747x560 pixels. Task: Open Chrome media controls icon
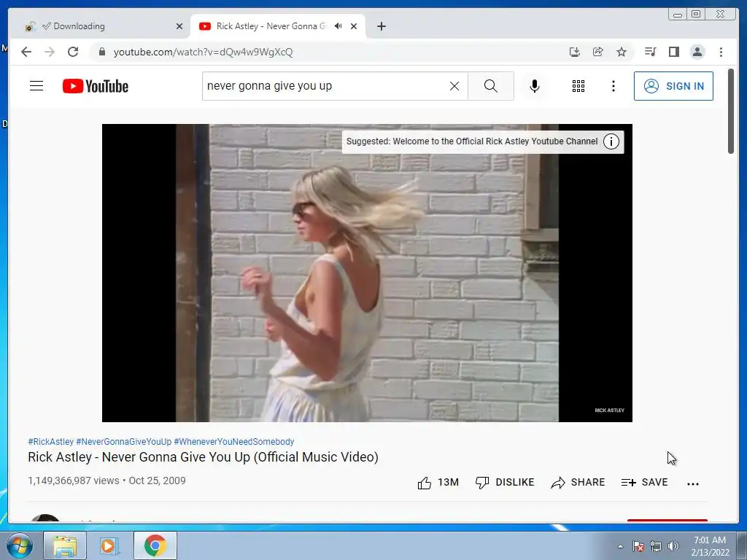tap(650, 52)
